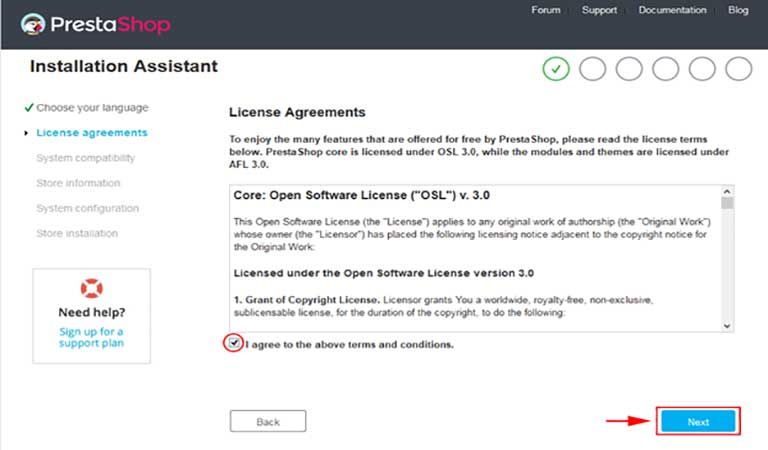
Task: Open the Forum link in header
Action: [x=546, y=10]
